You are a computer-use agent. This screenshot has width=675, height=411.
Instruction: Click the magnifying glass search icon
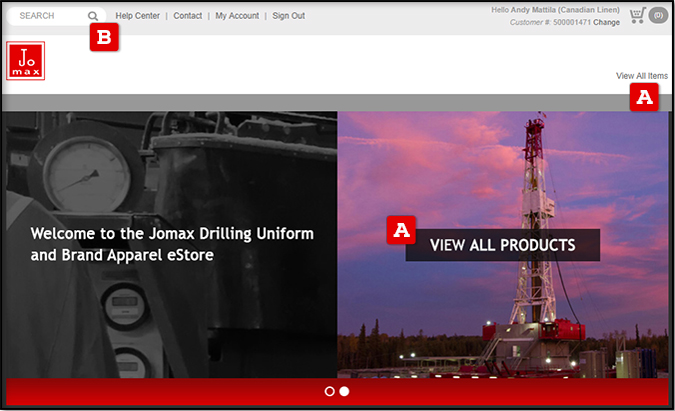(93, 16)
